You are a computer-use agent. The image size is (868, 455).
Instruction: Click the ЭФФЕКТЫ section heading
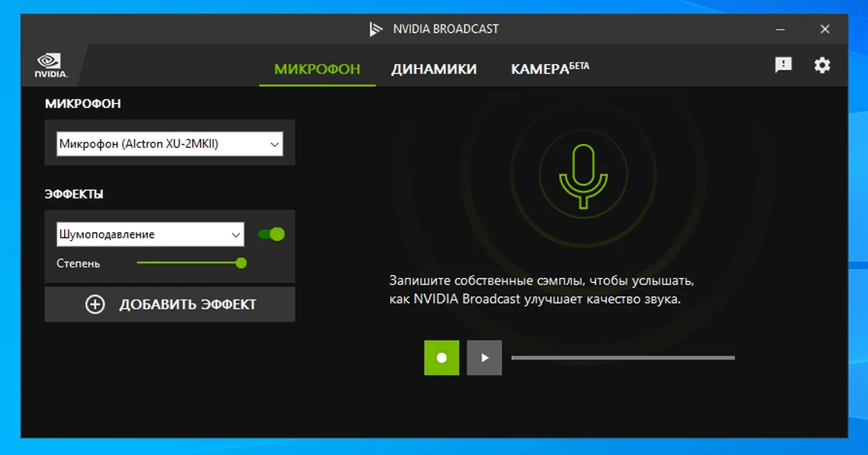coord(73,194)
